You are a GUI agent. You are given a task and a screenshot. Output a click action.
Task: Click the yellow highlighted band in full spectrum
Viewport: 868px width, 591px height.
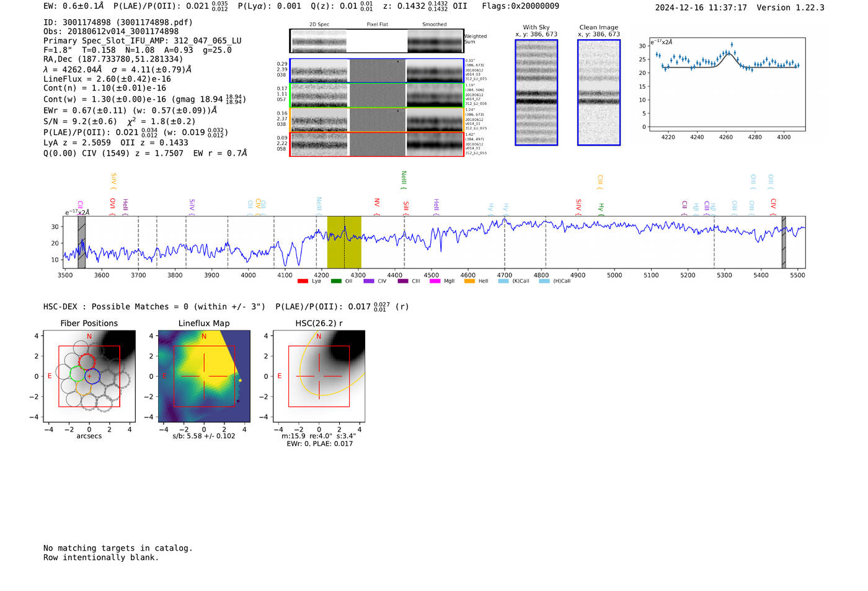[344, 242]
